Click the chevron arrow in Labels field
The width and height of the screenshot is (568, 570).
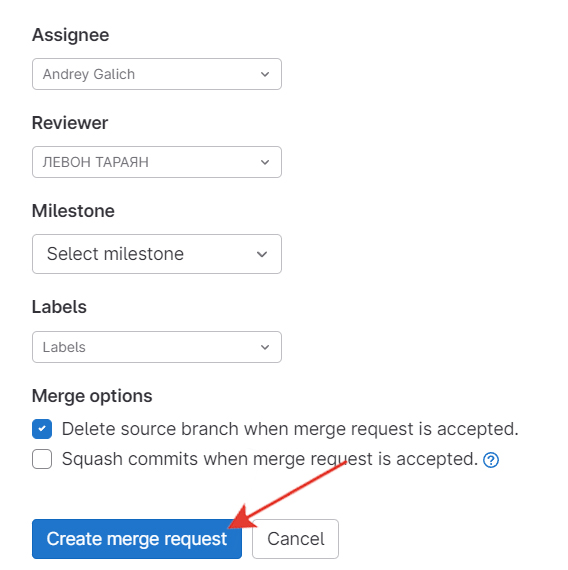(265, 347)
